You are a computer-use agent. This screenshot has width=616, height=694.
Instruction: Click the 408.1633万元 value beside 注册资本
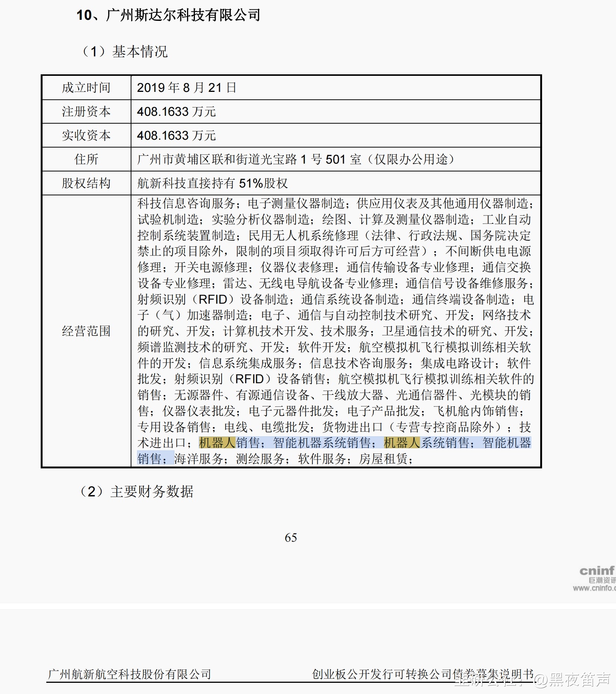pyautogui.click(x=176, y=112)
